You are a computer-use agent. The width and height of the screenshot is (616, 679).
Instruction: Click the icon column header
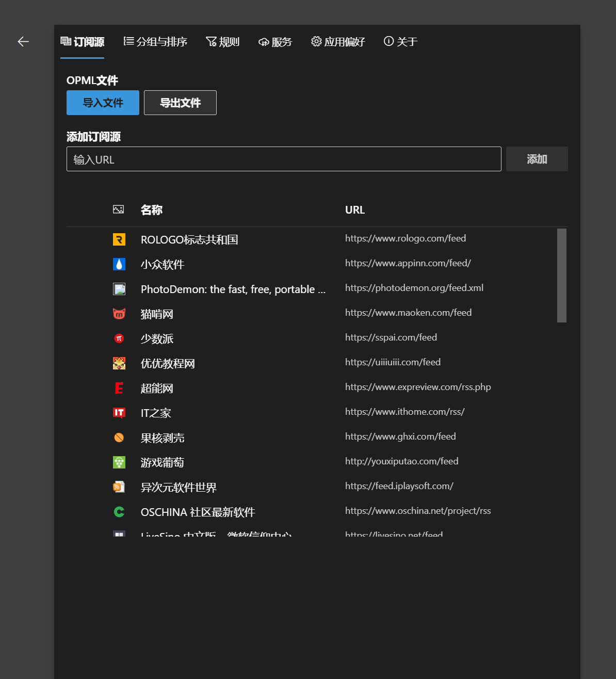click(119, 209)
